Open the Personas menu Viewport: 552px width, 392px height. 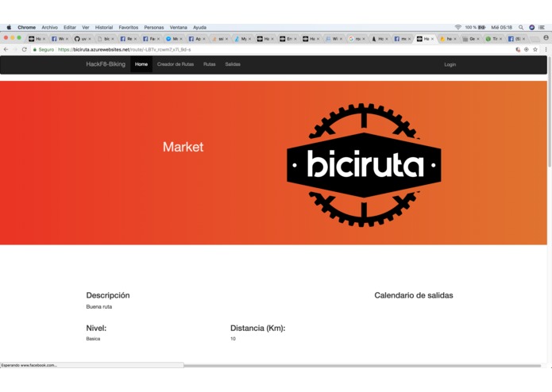tap(154, 27)
